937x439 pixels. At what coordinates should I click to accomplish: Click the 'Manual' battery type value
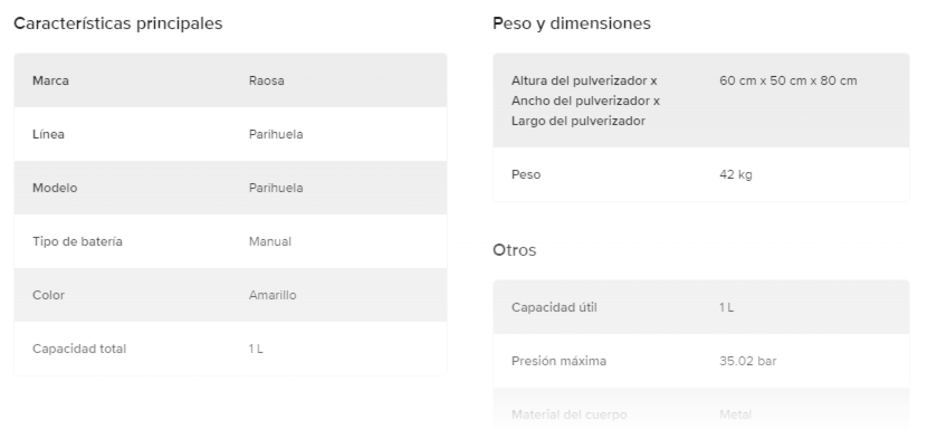(269, 242)
